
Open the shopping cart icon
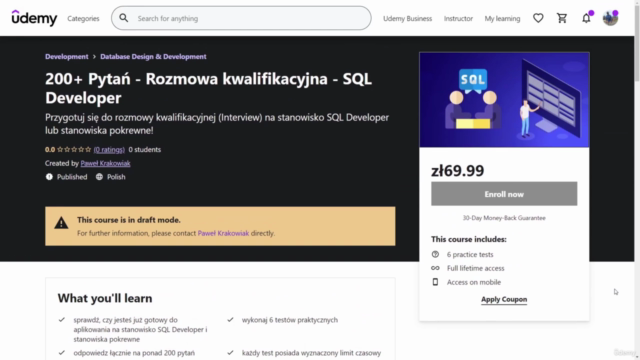pos(562,18)
